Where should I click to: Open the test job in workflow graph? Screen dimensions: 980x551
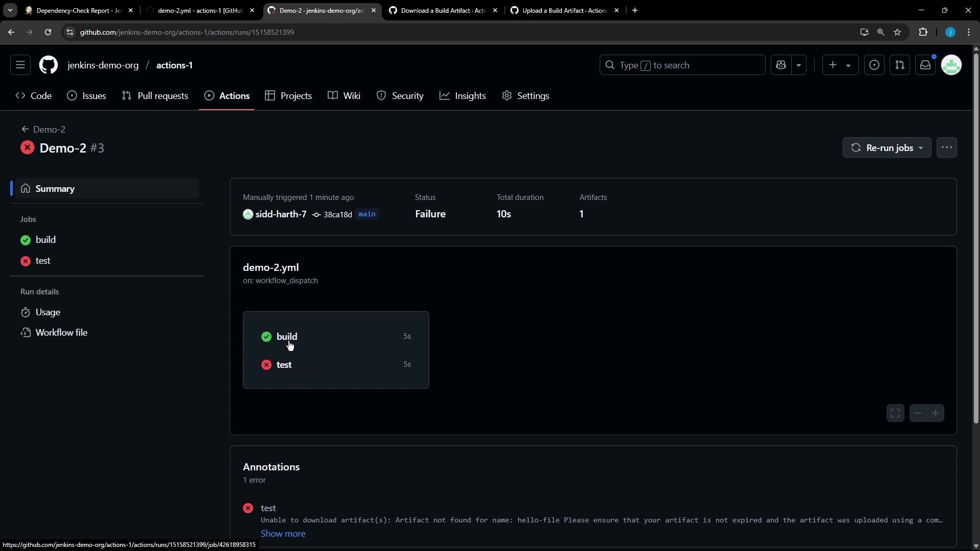coord(336,365)
